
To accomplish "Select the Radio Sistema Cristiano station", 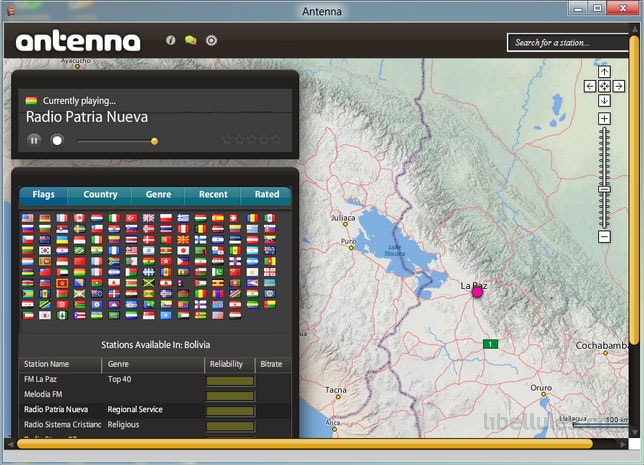I will coord(155,425).
